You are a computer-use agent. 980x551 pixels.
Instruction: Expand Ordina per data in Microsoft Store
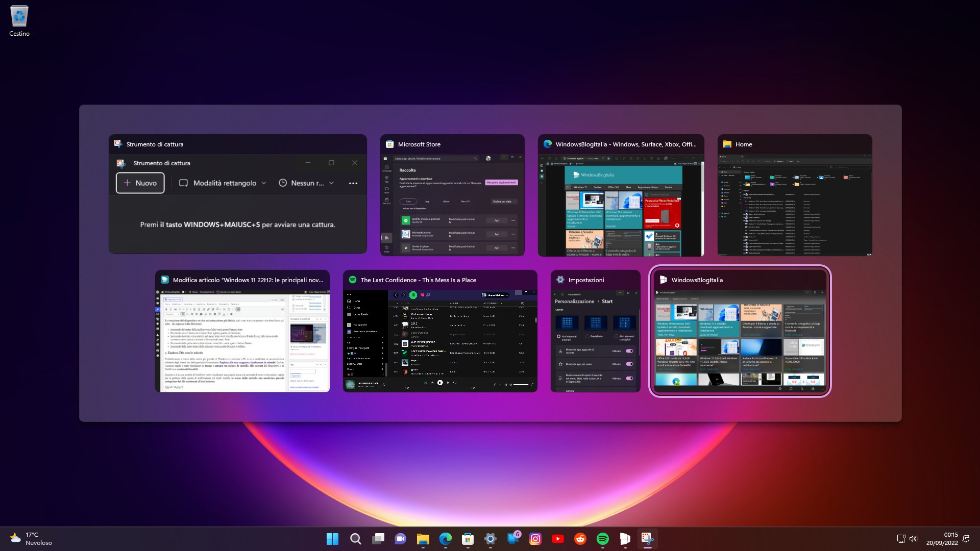[504, 202]
